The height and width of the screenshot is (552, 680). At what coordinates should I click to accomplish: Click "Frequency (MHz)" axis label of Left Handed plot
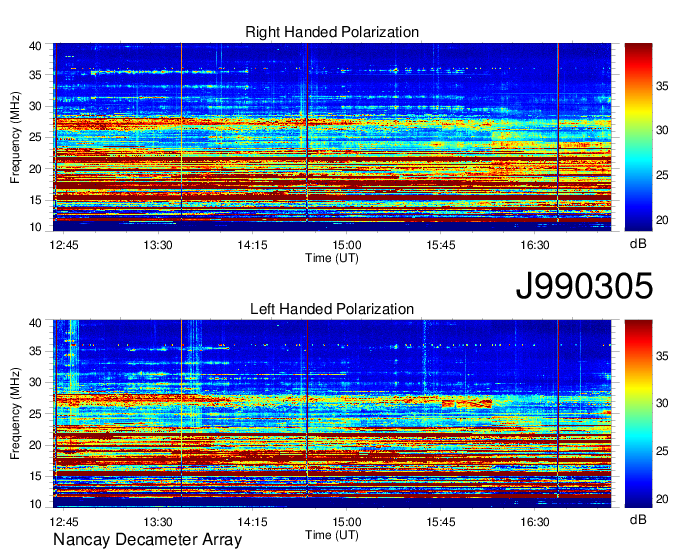click(15, 414)
